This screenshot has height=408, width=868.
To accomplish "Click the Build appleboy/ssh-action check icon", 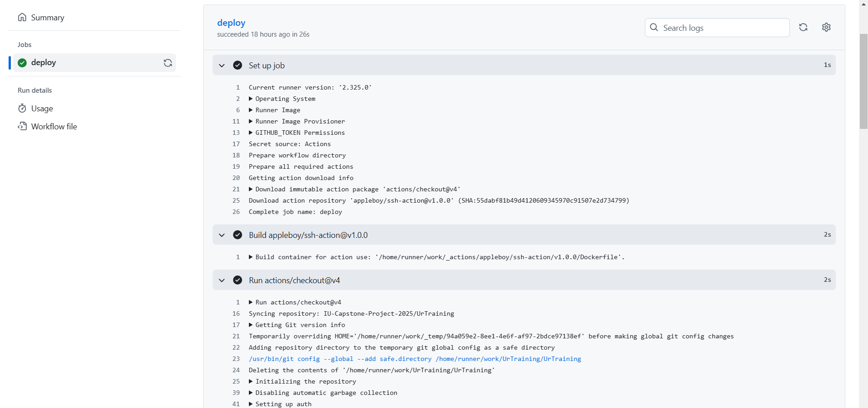I will [238, 235].
